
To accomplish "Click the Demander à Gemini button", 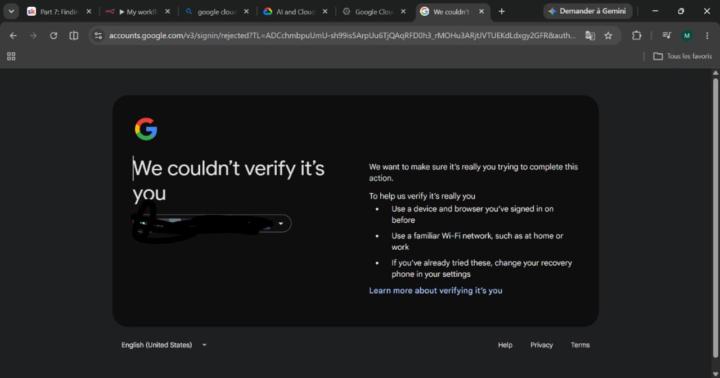I will pyautogui.click(x=588, y=11).
